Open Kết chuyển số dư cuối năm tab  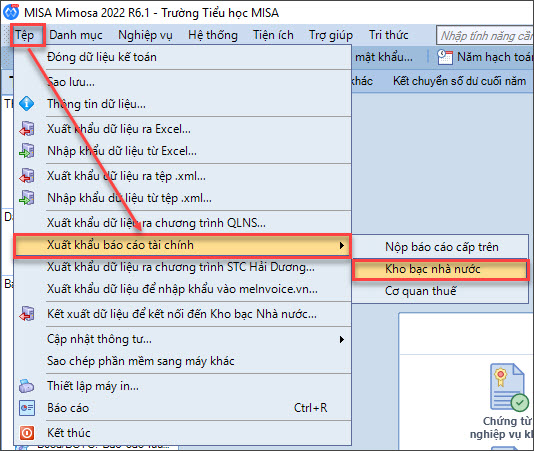pyautogui.click(x=459, y=81)
